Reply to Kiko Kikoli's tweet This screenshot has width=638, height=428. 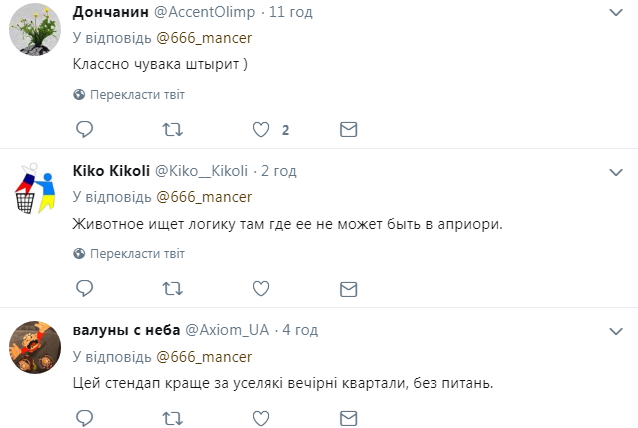(85, 288)
